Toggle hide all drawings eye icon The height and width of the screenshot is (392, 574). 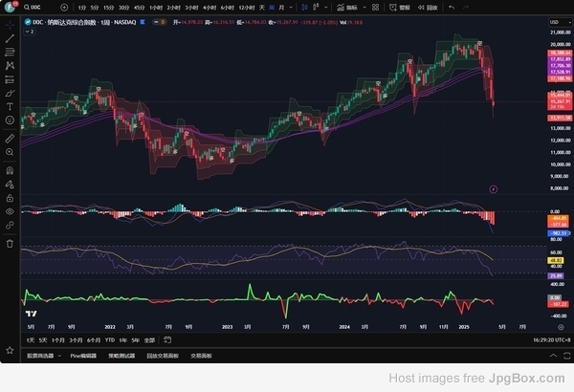tap(10, 210)
